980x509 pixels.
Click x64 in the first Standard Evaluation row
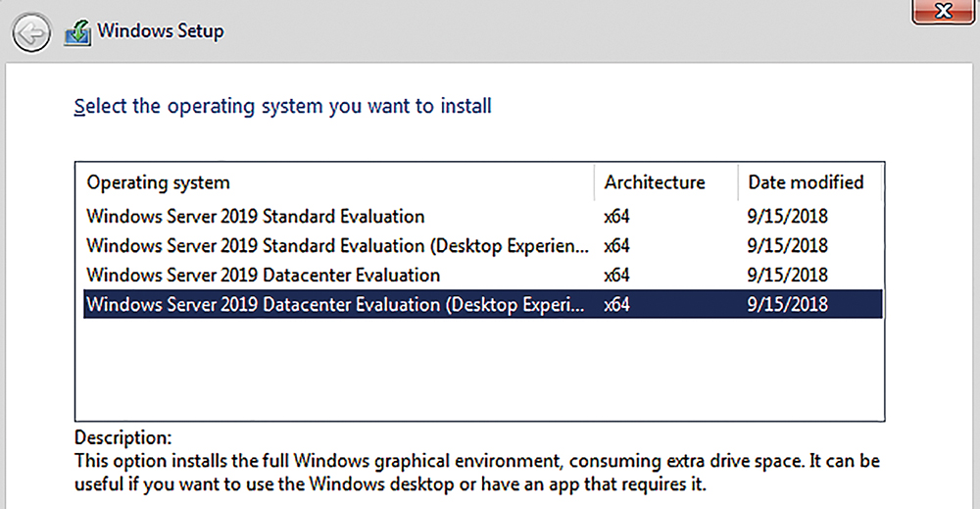tap(616, 217)
